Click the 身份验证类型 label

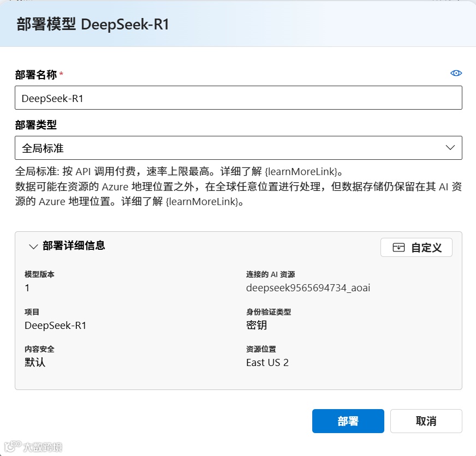[x=269, y=312]
